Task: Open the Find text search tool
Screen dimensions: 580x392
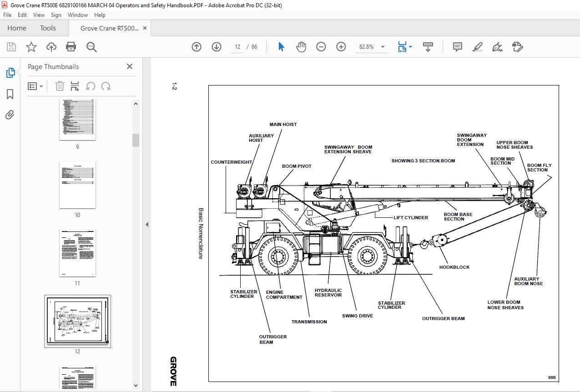Action: point(91,47)
